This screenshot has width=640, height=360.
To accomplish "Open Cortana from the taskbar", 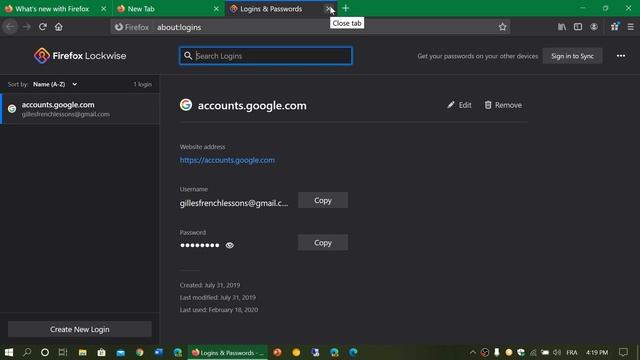I will (x=45, y=352).
